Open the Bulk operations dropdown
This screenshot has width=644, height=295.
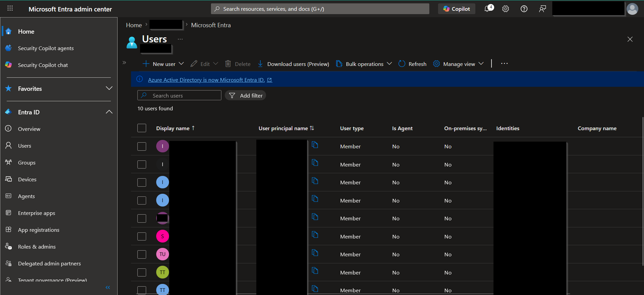[x=364, y=64]
